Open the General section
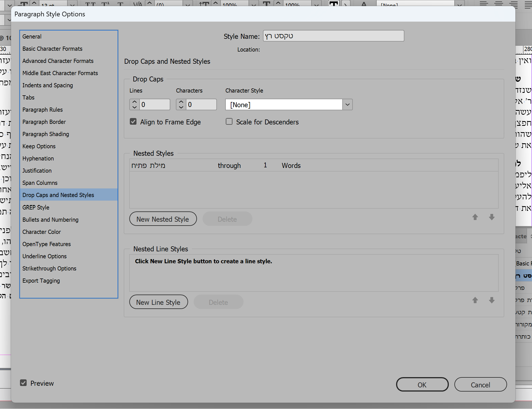 click(x=69, y=37)
